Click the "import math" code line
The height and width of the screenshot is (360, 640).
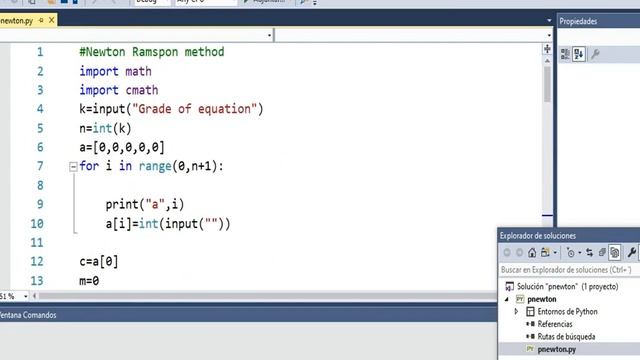point(116,71)
